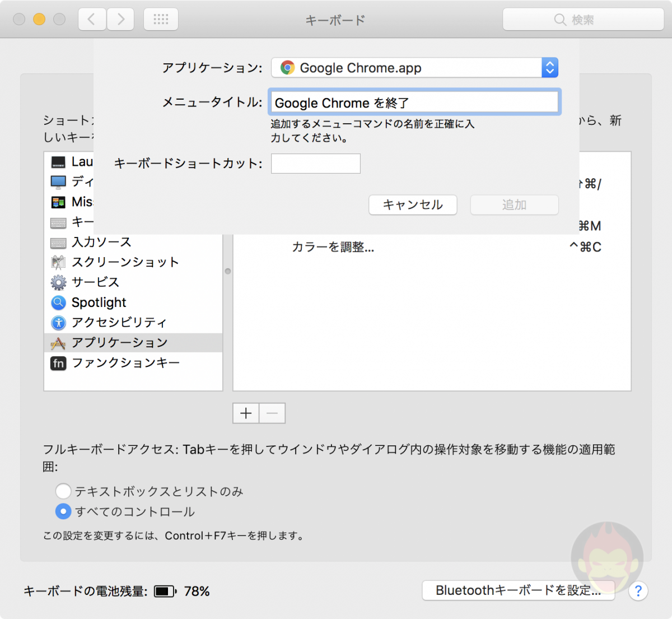672x619 pixels.
Task: Click the キーボードショートカット input field
Action: [315, 164]
